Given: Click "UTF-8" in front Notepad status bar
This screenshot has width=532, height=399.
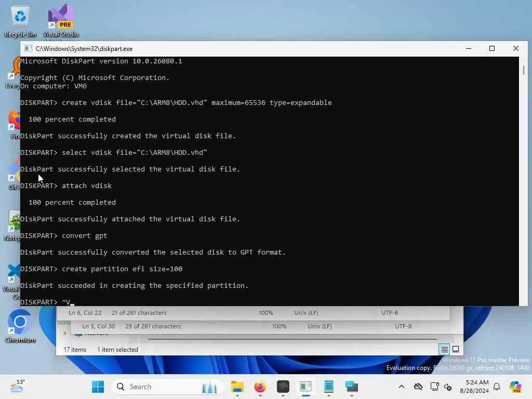Looking at the screenshot, I should [390, 313].
